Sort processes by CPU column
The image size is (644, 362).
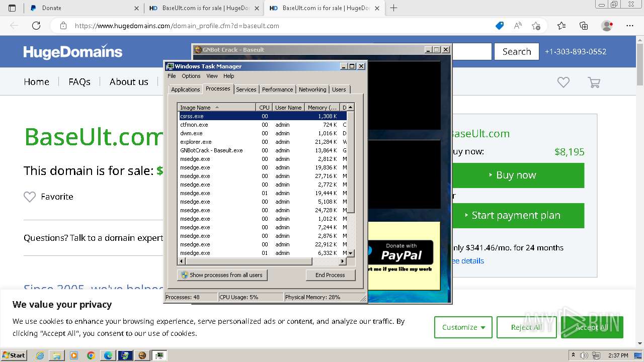(x=264, y=107)
